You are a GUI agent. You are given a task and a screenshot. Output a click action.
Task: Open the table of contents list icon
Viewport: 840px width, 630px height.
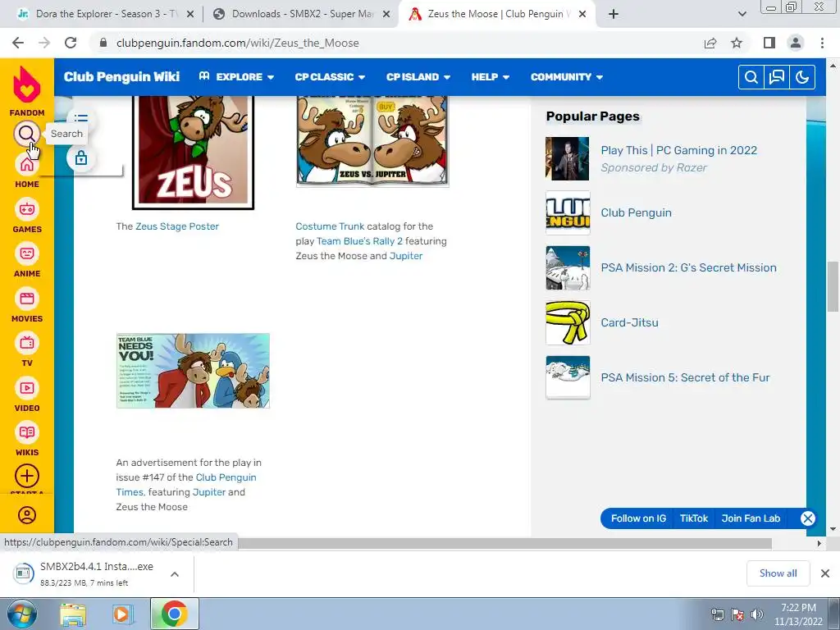81,118
